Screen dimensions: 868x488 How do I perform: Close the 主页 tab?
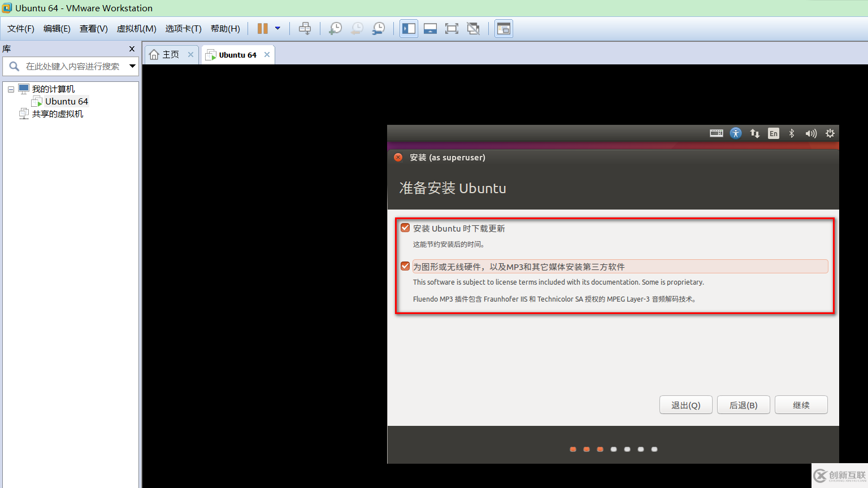191,55
